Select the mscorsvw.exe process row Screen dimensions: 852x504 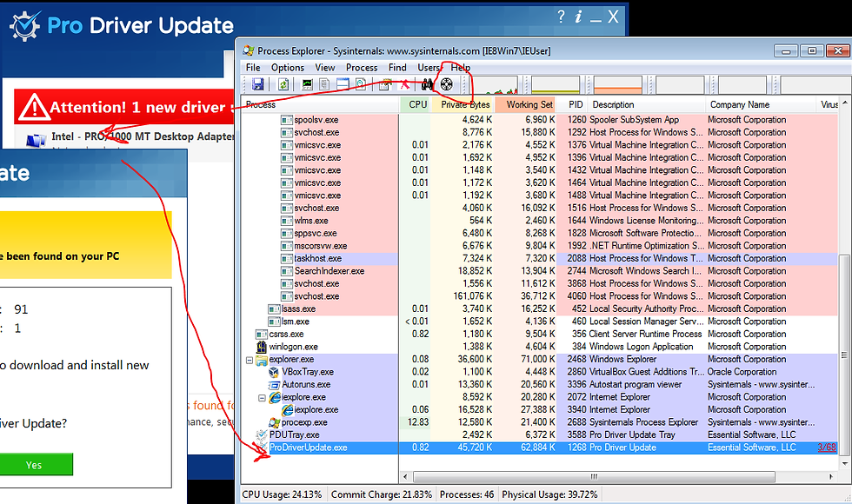[538, 246]
